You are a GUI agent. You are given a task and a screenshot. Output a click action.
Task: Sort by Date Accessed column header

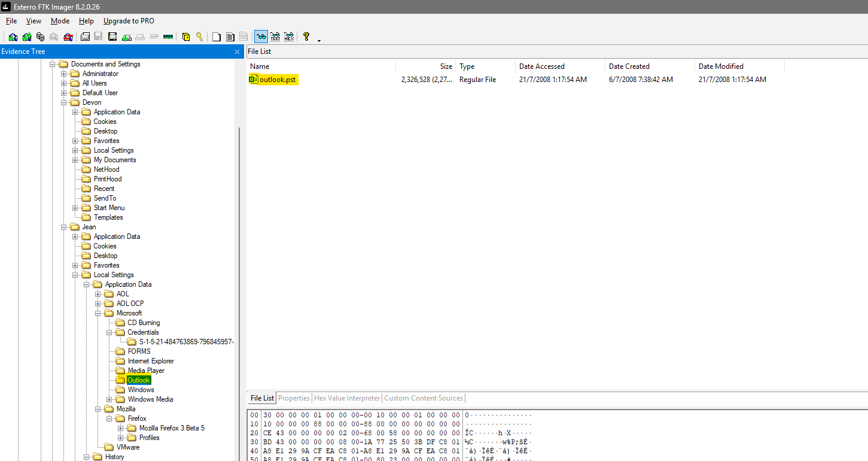pyautogui.click(x=560, y=66)
